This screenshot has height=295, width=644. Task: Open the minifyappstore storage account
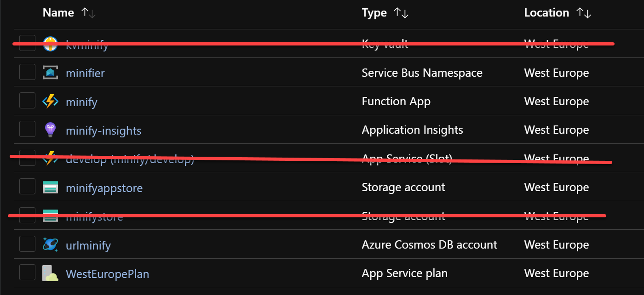(104, 187)
